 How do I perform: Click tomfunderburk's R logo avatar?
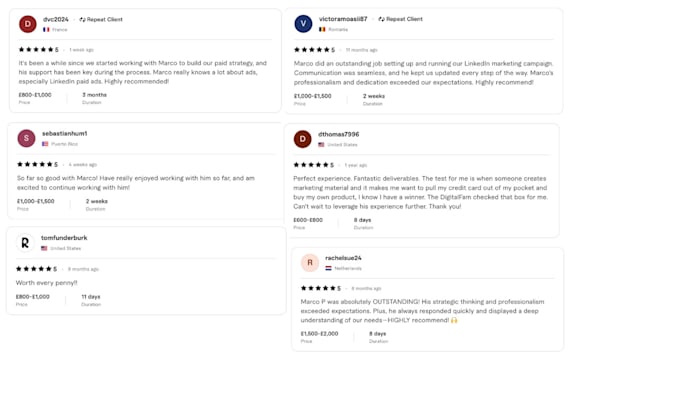(x=25, y=243)
